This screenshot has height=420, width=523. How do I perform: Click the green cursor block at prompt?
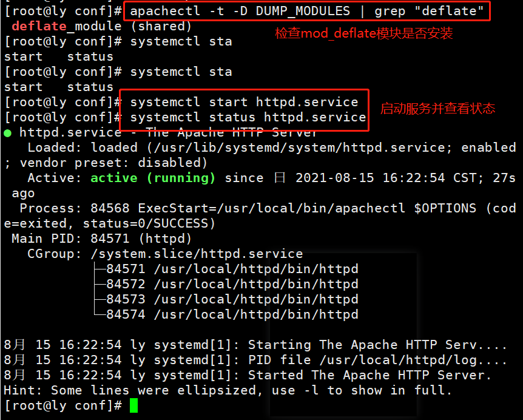tap(133, 405)
